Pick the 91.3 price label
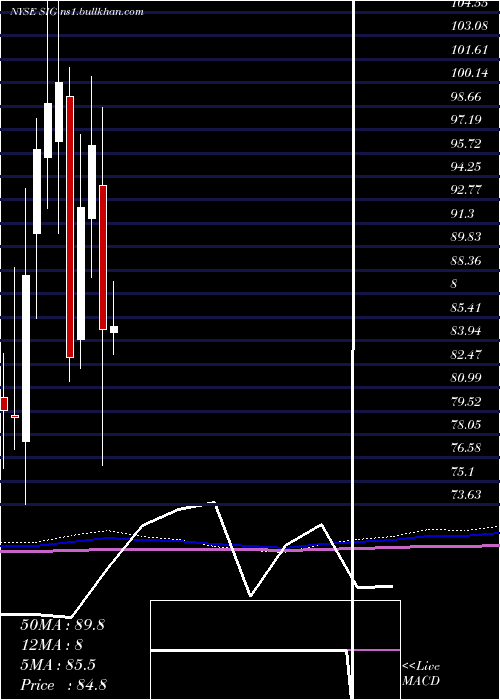Image resolution: width=500 pixels, height=700 pixels. tap(462, 213)
